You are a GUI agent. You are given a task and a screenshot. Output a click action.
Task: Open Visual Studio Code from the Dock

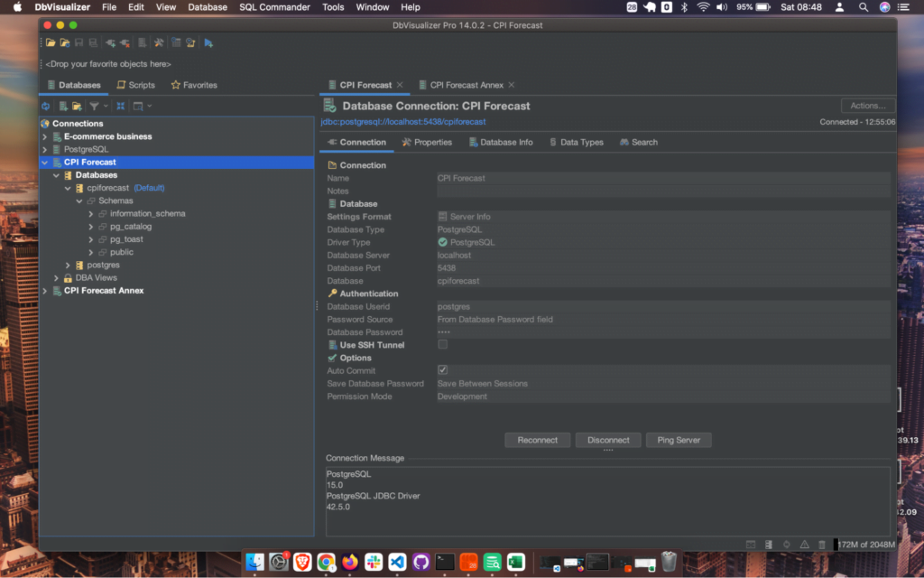[x=397, y=562]
